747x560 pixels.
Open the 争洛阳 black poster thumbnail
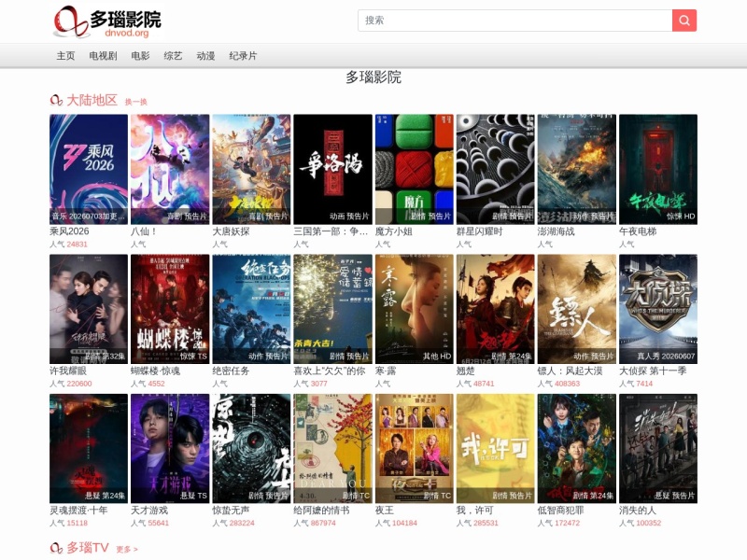[333, 169]
